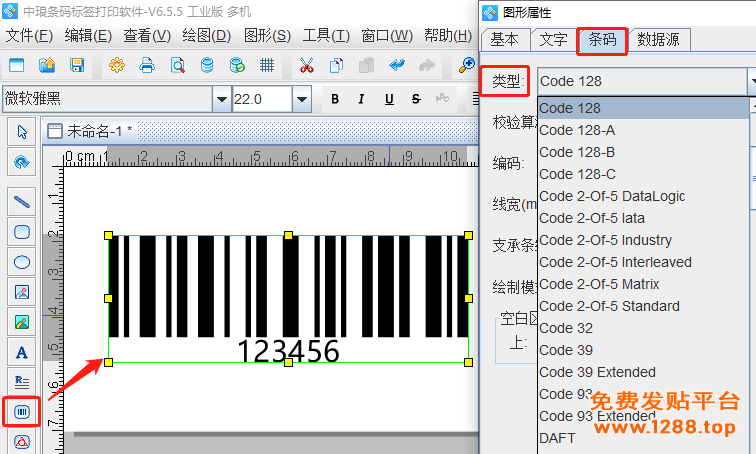Open document settings gear icon
Screen dimensions: 756x454
coord(117,65)
